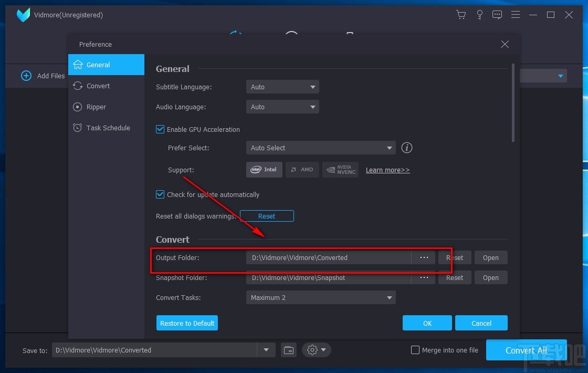Open the hamburger menu in title bar
Viewport: 588px width, 373px height.
click(x=515, y=15)
